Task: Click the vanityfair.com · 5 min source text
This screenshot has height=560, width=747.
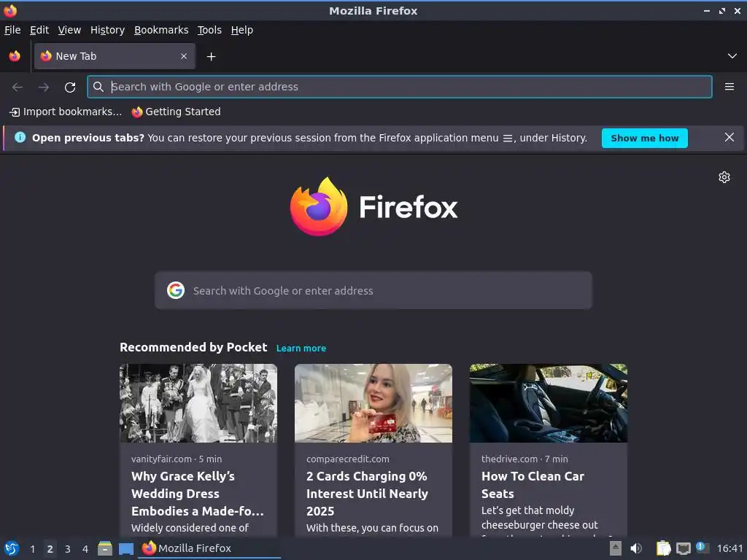Action: pos(177,459)
